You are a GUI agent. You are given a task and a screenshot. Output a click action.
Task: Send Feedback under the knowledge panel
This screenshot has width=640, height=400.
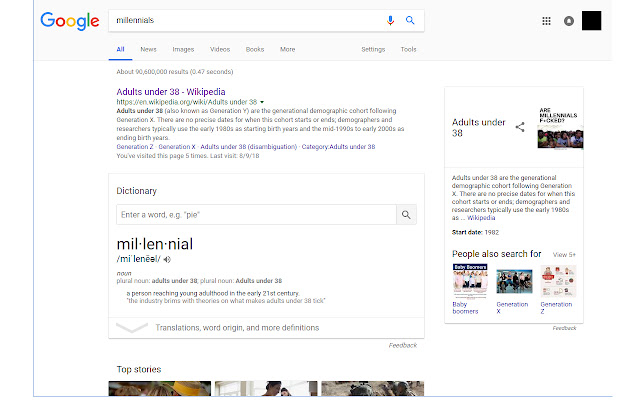click(564, 328)
